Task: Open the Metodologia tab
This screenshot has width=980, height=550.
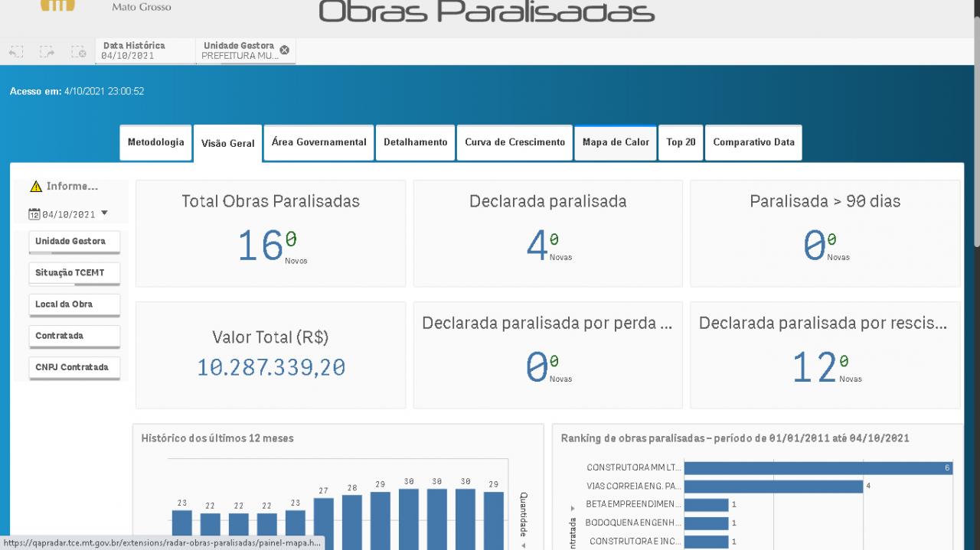Action: coord(155,142)
